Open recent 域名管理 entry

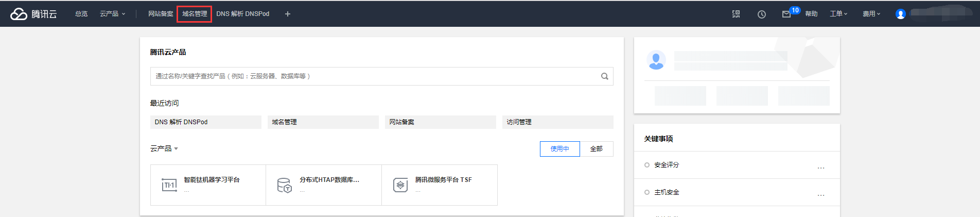click(323, 122)
